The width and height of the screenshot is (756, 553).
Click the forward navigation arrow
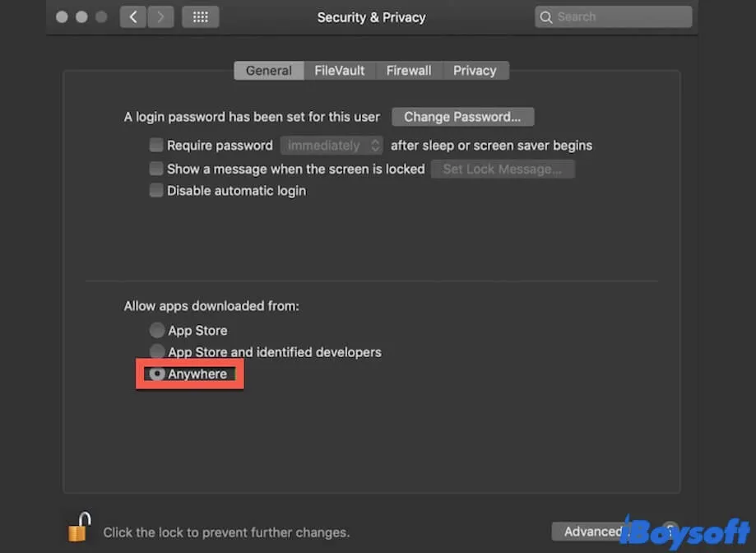click(160, 16)
